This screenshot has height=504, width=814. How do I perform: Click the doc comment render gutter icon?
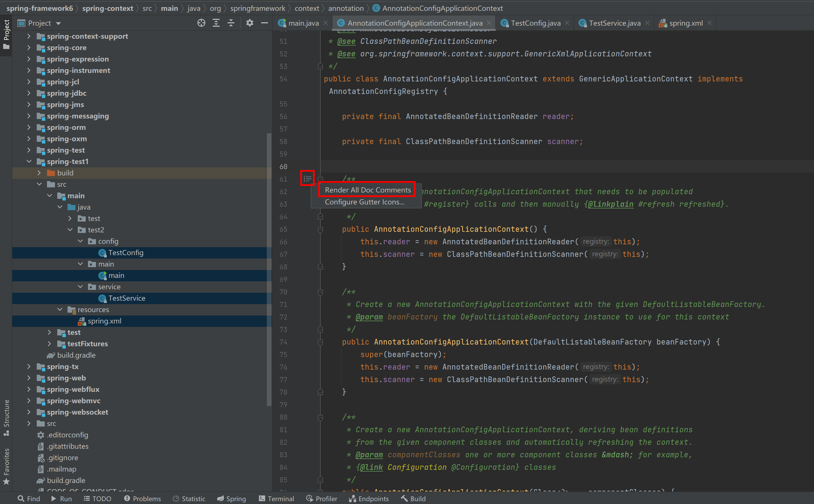point(307,179)
